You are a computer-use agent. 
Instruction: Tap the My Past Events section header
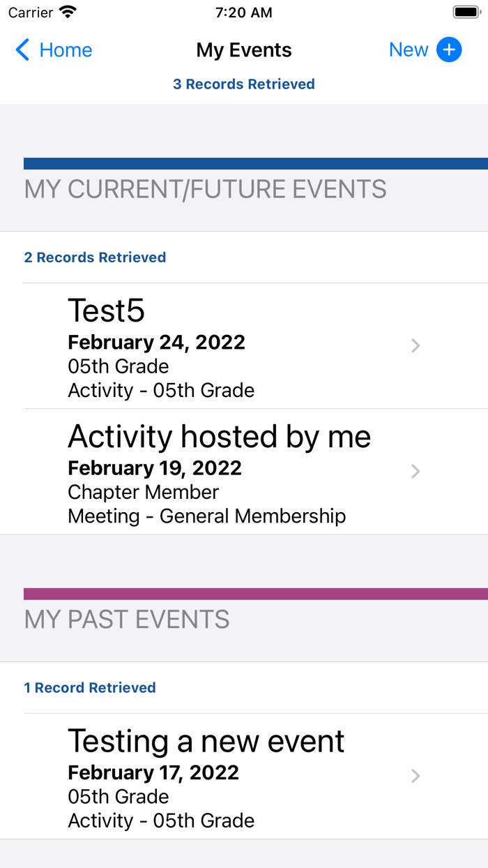127,620
